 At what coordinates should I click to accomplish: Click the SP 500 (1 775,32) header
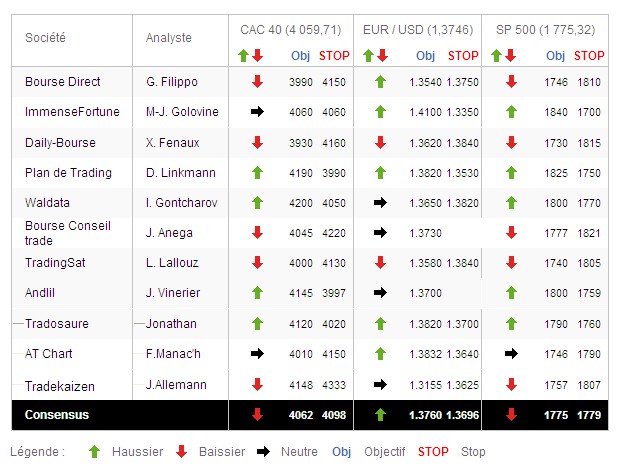(x=545, y=30)
